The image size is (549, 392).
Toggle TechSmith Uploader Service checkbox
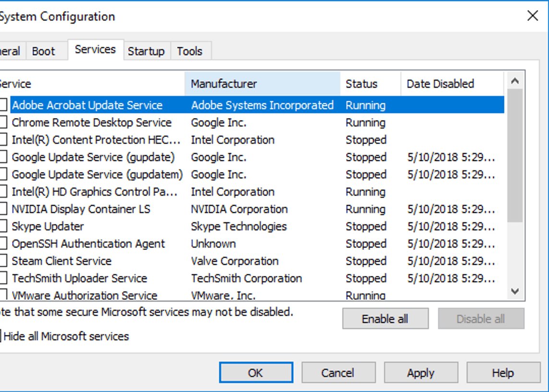[x=3, y=278]
